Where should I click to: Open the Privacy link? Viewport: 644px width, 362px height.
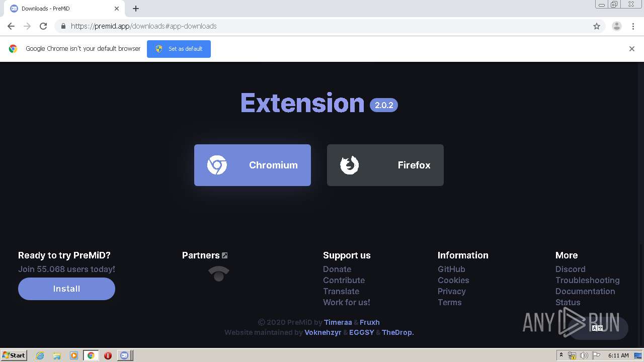tap(452, 291)
